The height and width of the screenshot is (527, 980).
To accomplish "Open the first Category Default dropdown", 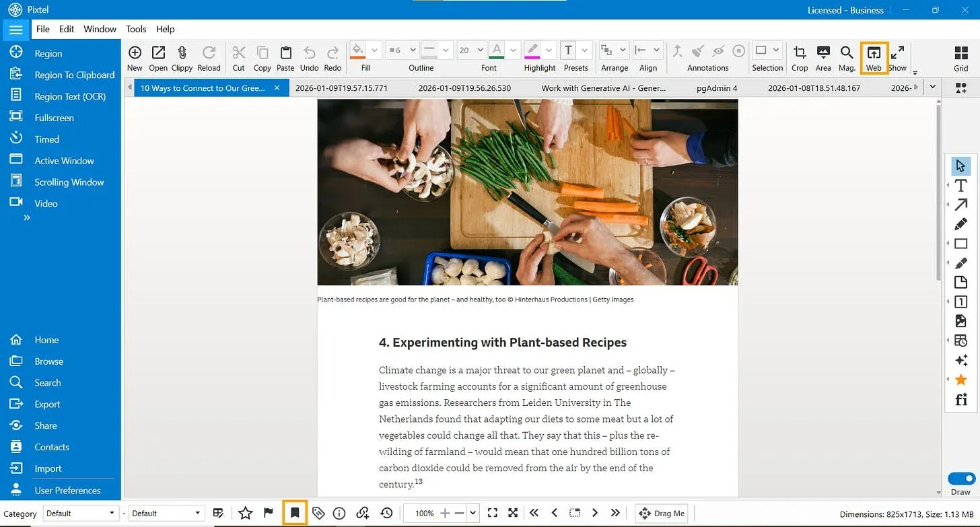I will pyautogui.click(x=81, y=513).
